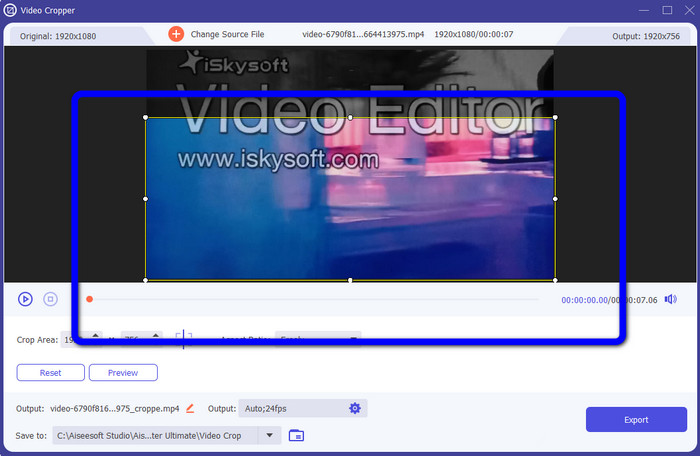Click Preview button

pyautogui.click(x=123, y=372)
